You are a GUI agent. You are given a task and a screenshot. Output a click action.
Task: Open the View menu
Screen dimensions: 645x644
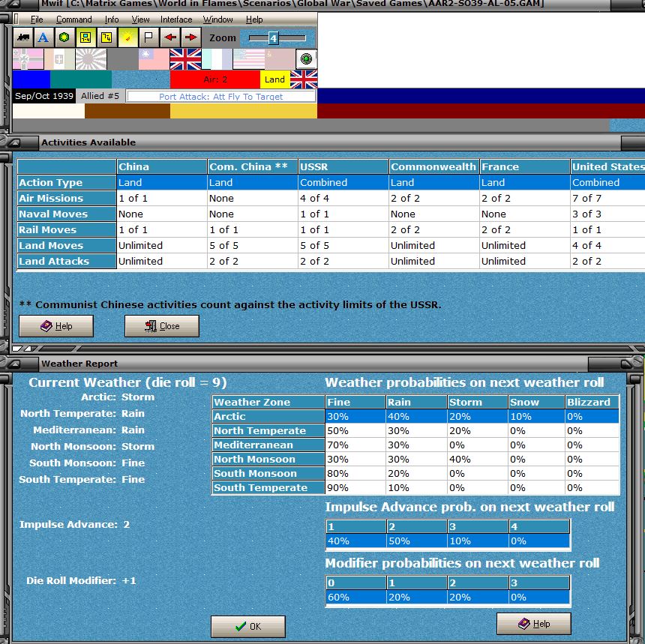[x=140, y=19]
